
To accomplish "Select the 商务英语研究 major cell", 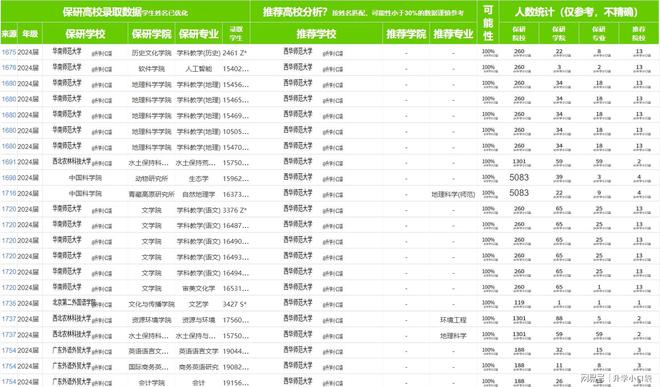I will (x=199, y=367).
